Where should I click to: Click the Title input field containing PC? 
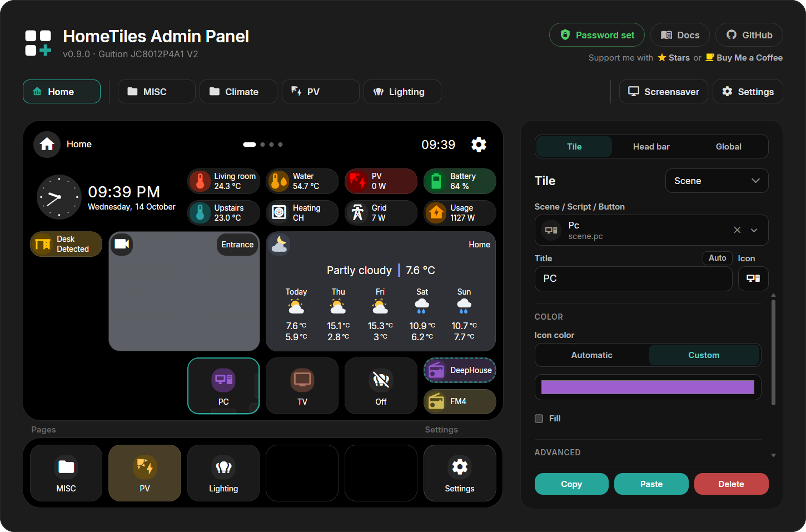pyautogui.click(x=634, y=279)
